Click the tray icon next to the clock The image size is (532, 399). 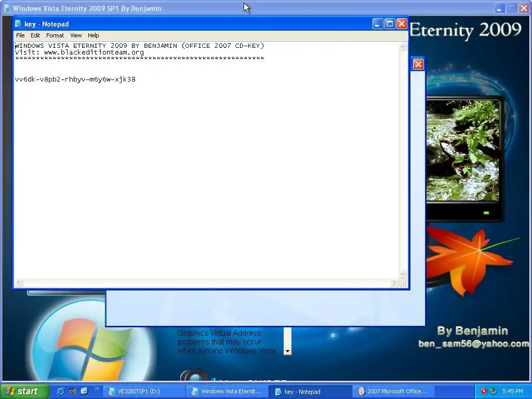pos(494,391)
